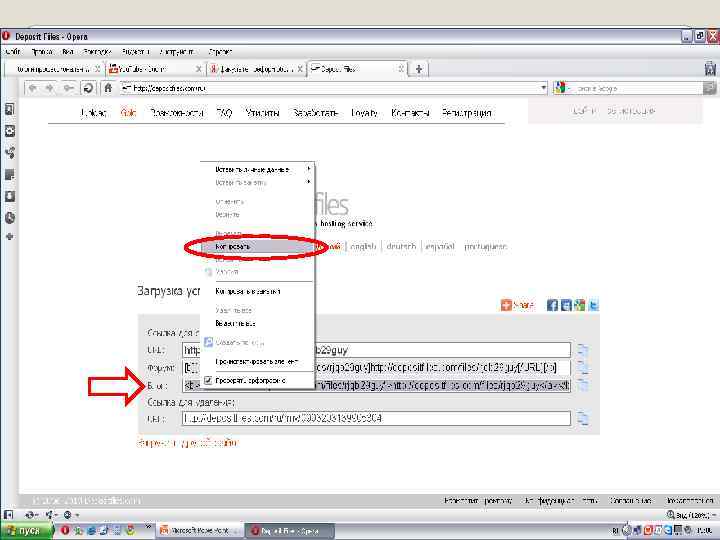Switch to the Microsoft PowerPoint taskbar button
This screenshot has width=720, height=540.
pos(199,530)
